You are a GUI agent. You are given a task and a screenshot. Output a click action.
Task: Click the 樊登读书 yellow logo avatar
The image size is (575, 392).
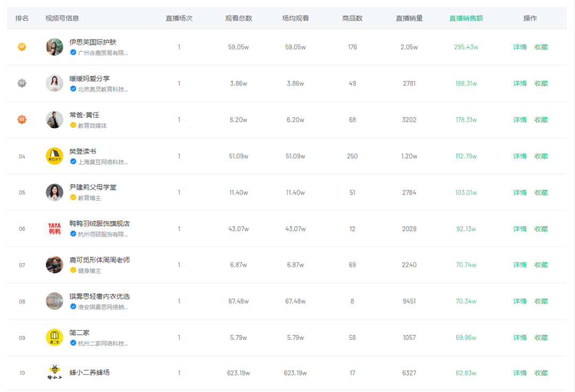pyautogui.click(x=54, y=156)
